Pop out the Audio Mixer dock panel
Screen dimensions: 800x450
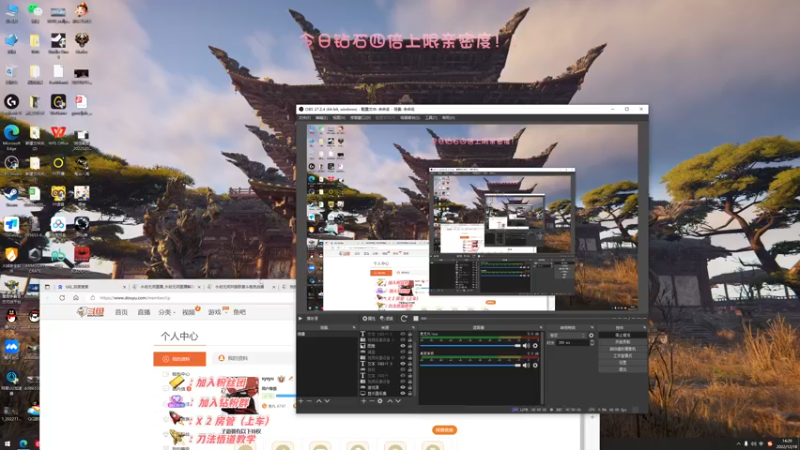[541, 328]
